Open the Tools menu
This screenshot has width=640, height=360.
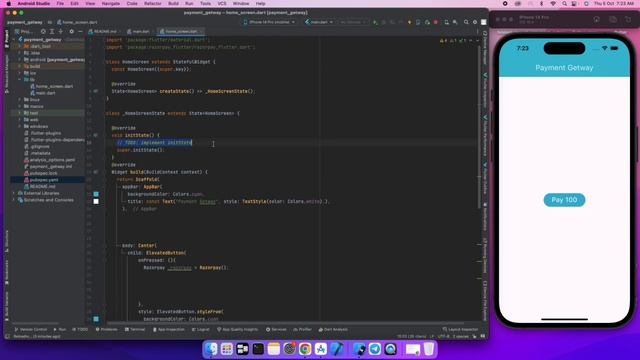point(205,4)
